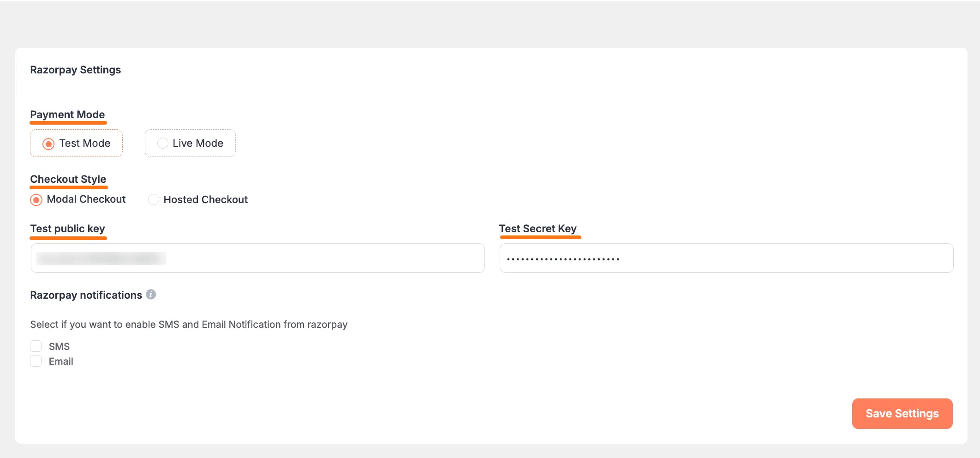Click the Checkout Style label
Screen dimensions: 980x458
68,179
